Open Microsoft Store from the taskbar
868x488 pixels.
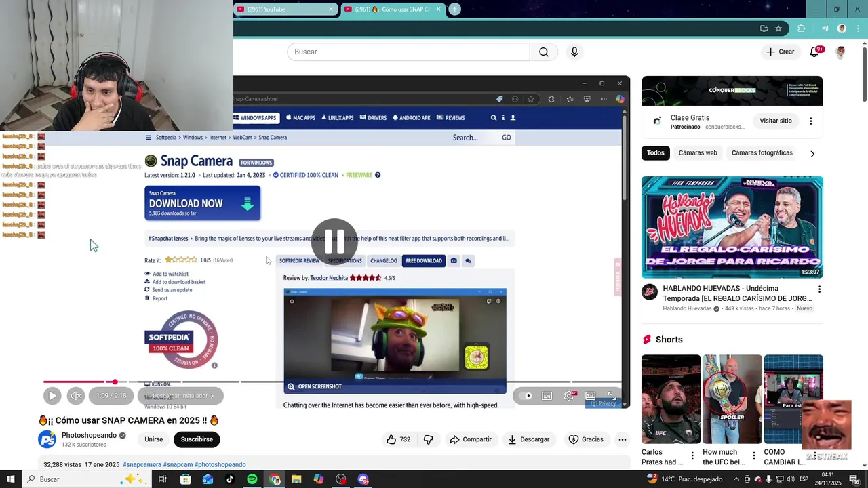click(186, 479)
